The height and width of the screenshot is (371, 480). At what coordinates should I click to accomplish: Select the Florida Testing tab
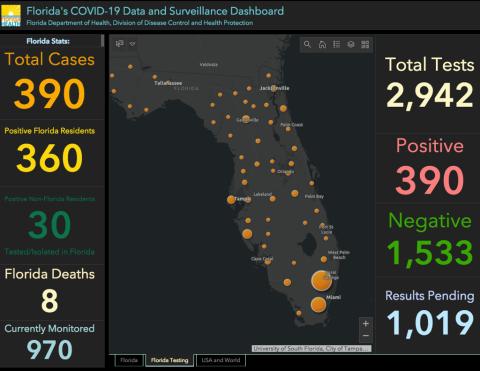pos(170,360)
